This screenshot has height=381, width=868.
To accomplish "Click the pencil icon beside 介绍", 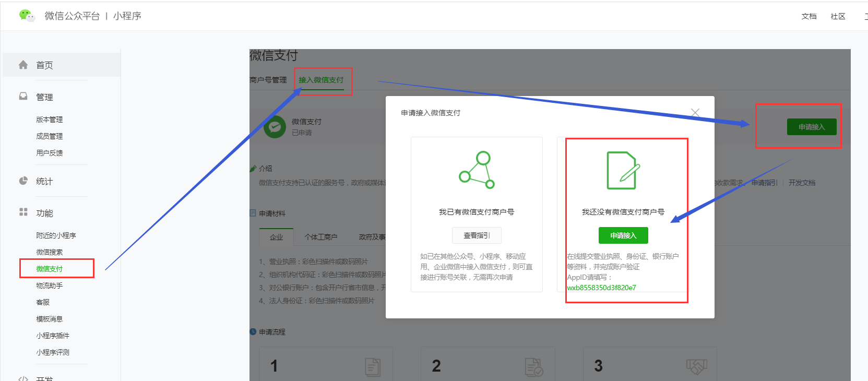I will (x=253, y=168).
